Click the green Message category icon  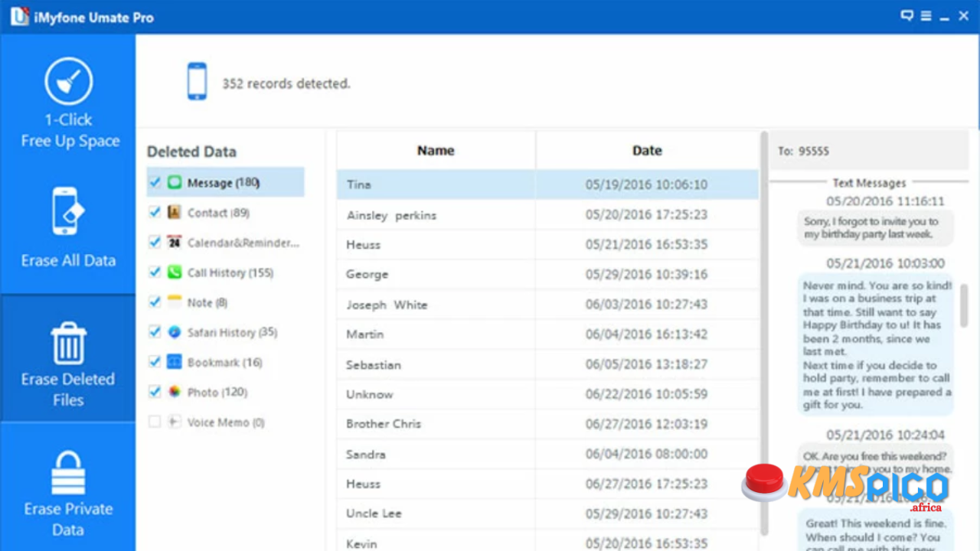click(175, 183)
